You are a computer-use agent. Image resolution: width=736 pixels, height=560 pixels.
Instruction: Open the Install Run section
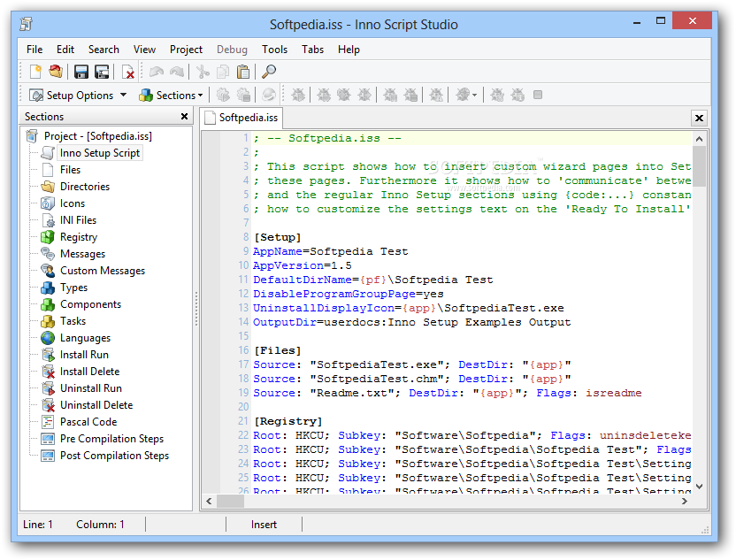(85, 355)
